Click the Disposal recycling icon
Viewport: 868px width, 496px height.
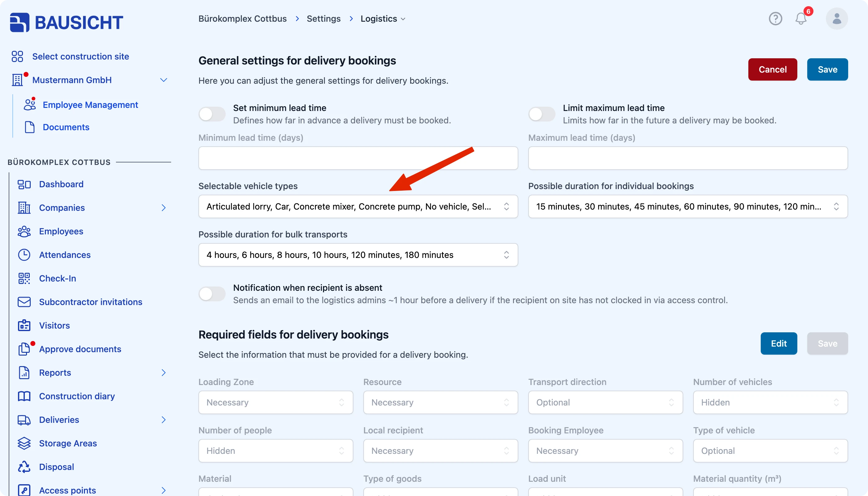pyautogui.click(x=24, y=467)
